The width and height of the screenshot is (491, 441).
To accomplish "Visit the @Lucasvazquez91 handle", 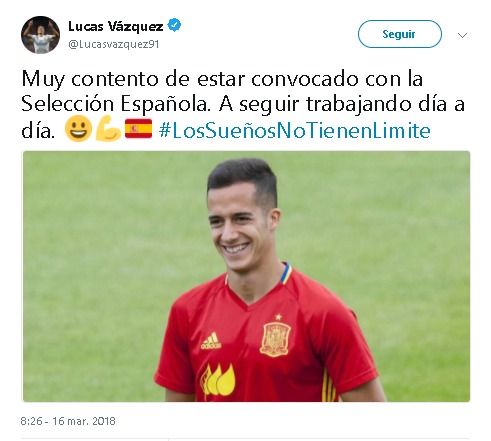I will pos(113,44).
